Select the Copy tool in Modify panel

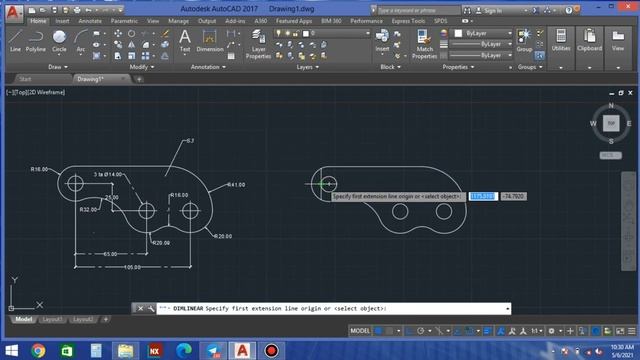tap(118, 44)
